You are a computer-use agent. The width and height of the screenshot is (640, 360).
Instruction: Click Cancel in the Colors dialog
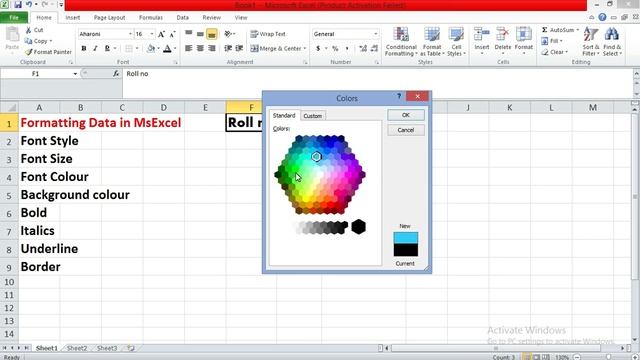click(406, 130)
